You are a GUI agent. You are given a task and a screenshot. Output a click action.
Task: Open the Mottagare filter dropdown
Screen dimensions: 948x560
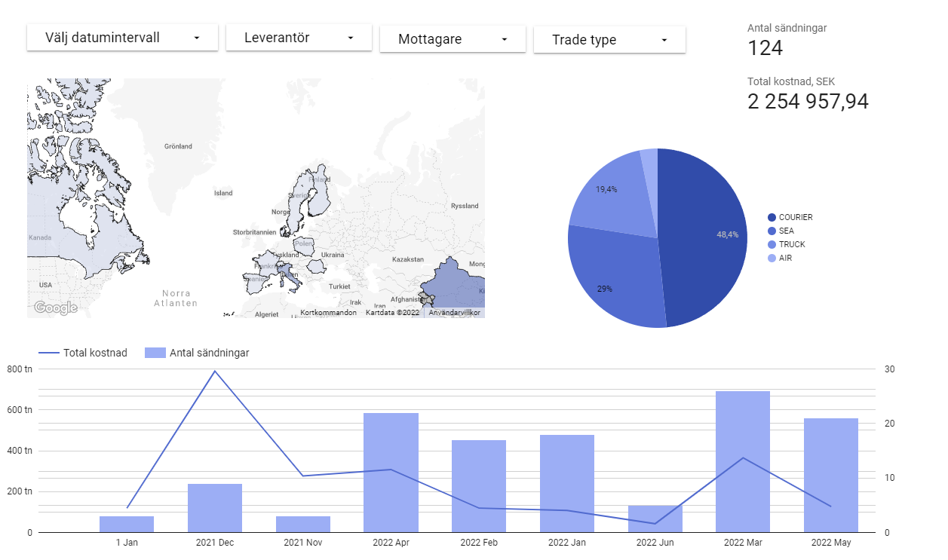pos(453,39)
